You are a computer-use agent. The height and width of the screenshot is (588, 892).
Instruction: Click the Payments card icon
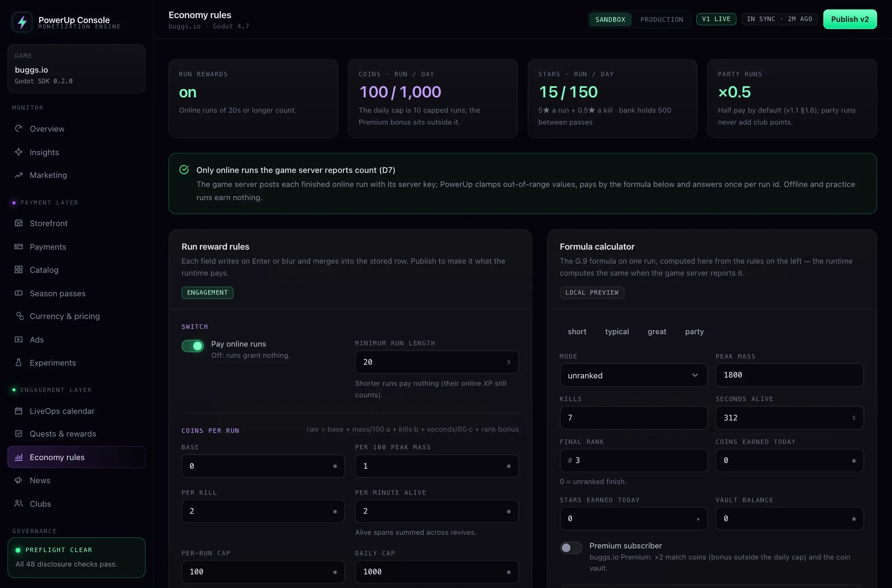pyautogui.click(x=19, y=246)
